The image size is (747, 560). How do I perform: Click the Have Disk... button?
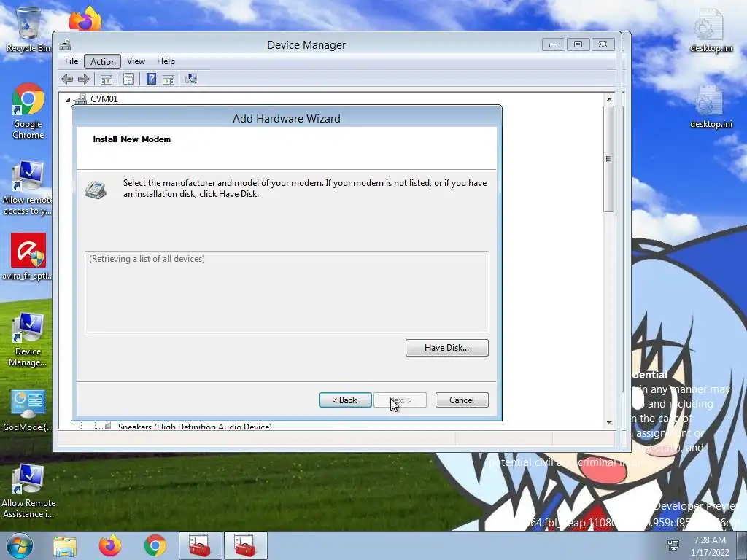pyautogui.click(x=447, y=348)
